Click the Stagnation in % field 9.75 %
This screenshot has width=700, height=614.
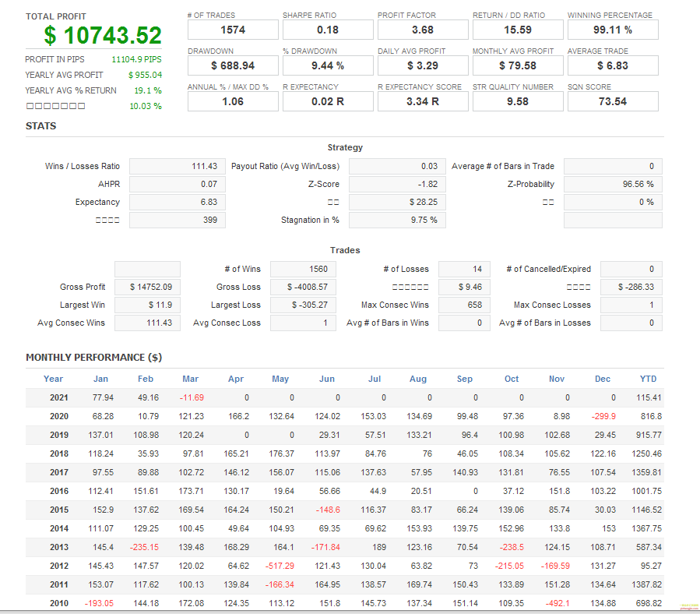pyautogui.click(x=397, y=220)
